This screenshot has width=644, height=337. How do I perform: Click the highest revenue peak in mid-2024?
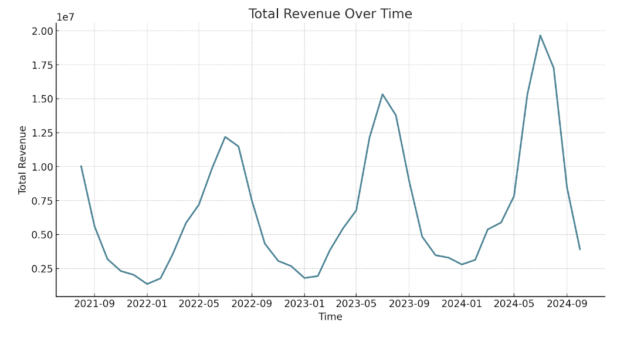[540, 35]
